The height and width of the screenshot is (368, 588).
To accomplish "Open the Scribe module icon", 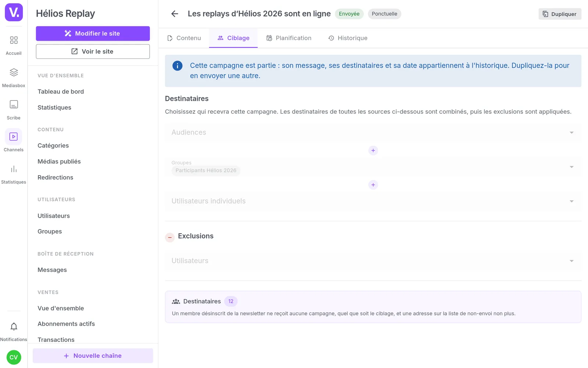I will click(x=14, y=109).
